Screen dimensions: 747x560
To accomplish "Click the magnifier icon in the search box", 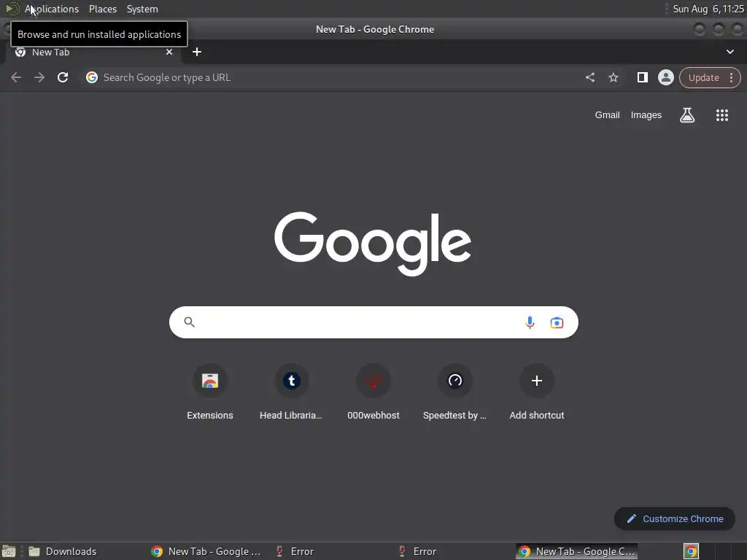I will pyautogui.click(x=189, y=322).
